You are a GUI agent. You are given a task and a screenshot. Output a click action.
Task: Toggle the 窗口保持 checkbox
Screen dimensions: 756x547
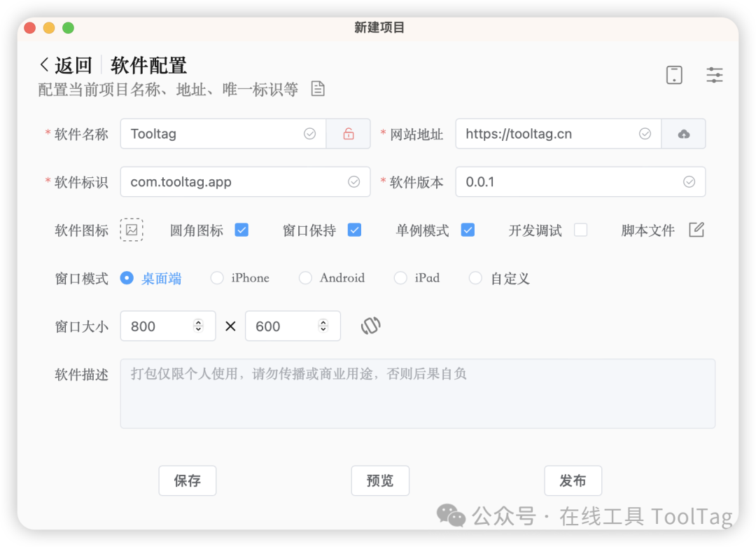point(355,230)
